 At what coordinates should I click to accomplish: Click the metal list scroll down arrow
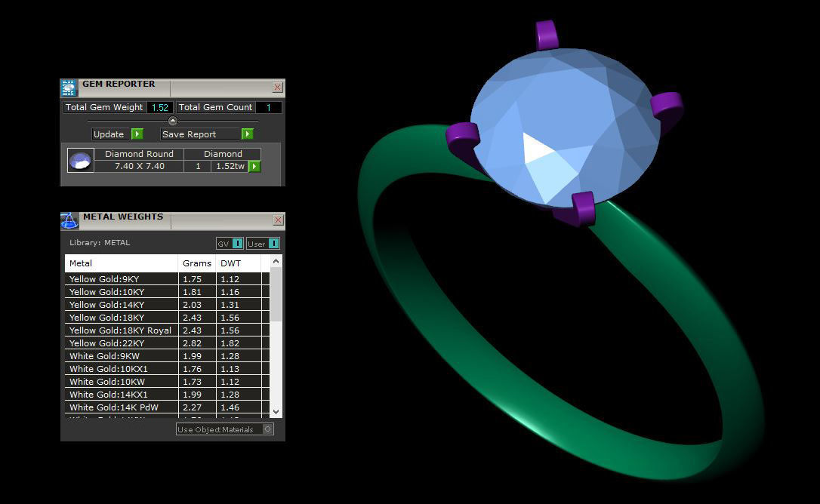click(276, 412)
